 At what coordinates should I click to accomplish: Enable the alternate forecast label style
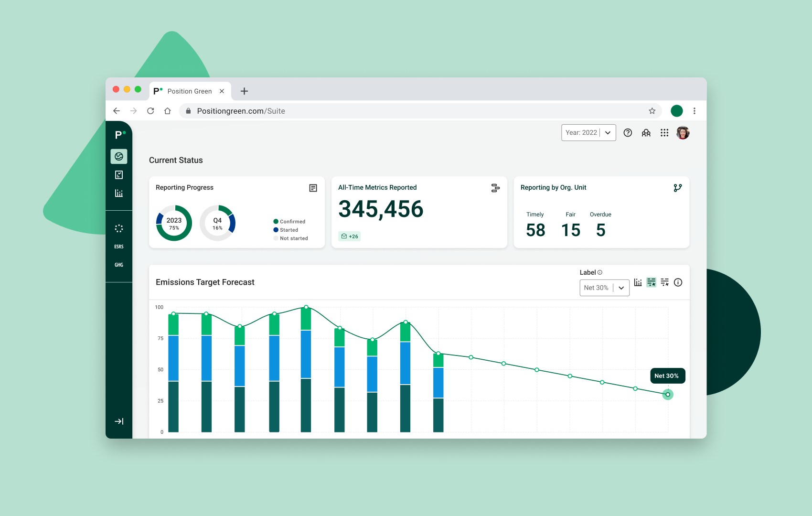pyautogui.click(x=664, y=282)
